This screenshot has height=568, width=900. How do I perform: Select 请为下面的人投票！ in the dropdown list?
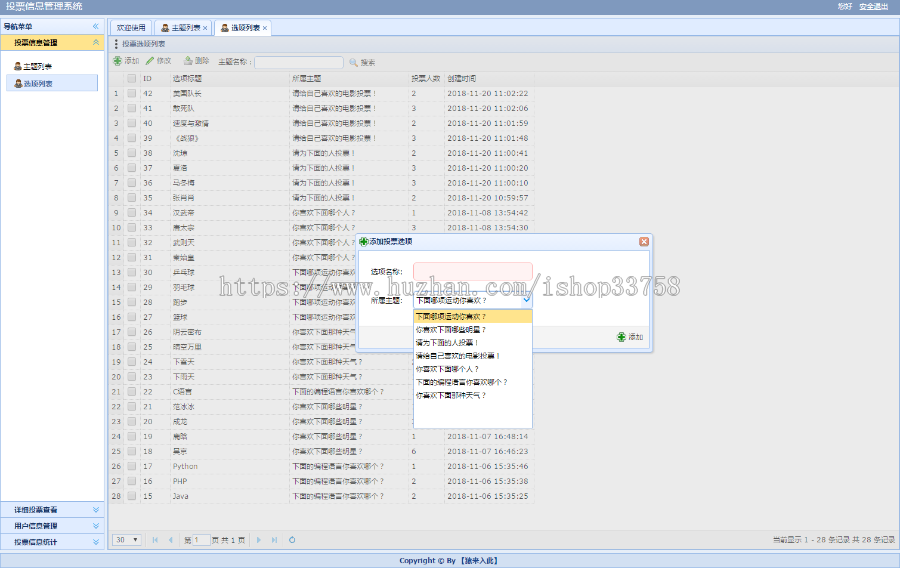(x=473, y=343)
